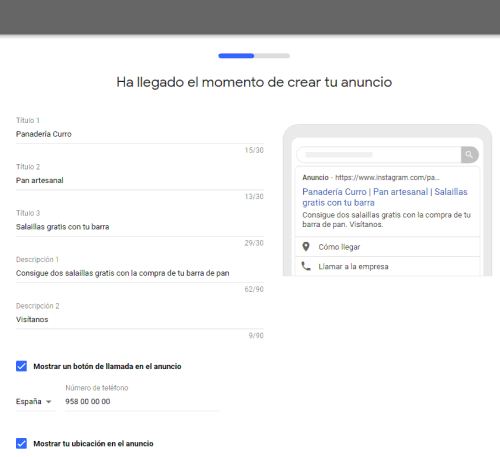Open the España country dropdown

point(34,402)
